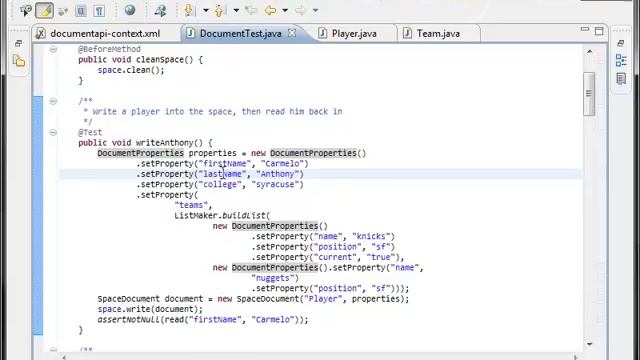640x360 pixels.
Task: Toggle block selection mode icon
Action: point(81,11)
